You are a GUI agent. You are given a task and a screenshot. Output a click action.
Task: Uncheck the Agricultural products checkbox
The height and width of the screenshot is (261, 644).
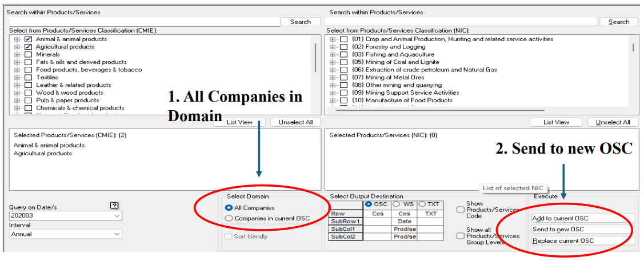coord(28,47)
